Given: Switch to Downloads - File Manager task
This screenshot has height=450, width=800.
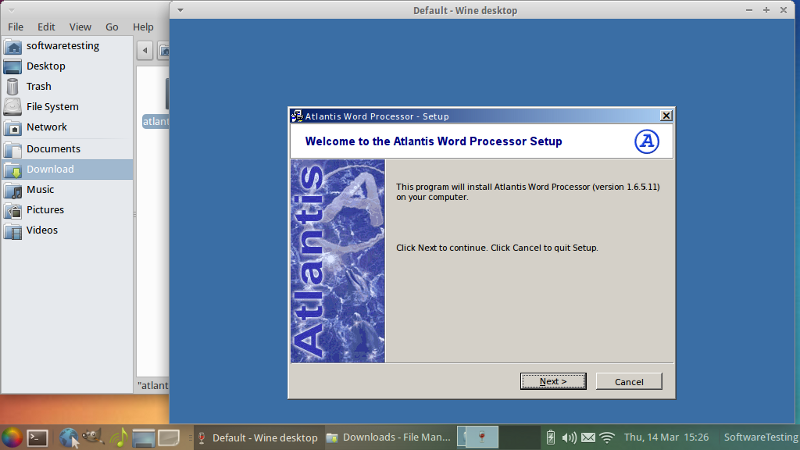Looking at the screenshot, I should [x=389, y=438].
